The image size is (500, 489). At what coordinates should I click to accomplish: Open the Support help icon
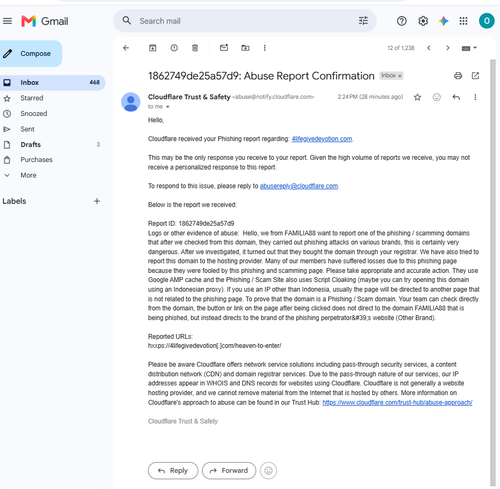402,21
